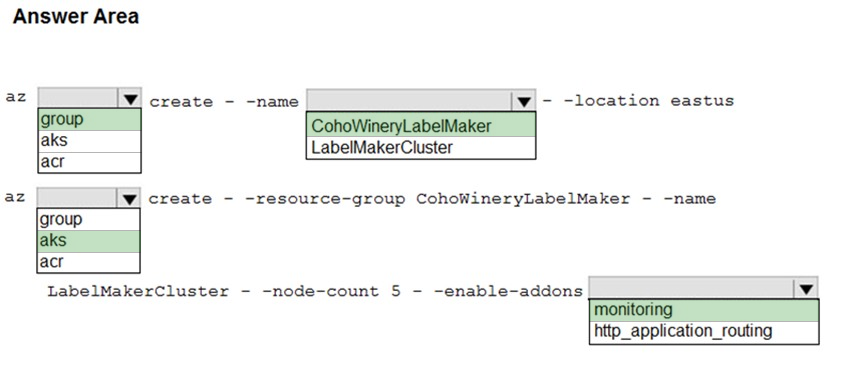
Task: Open the first az command dropdown arrow
Action: (130, 99)
